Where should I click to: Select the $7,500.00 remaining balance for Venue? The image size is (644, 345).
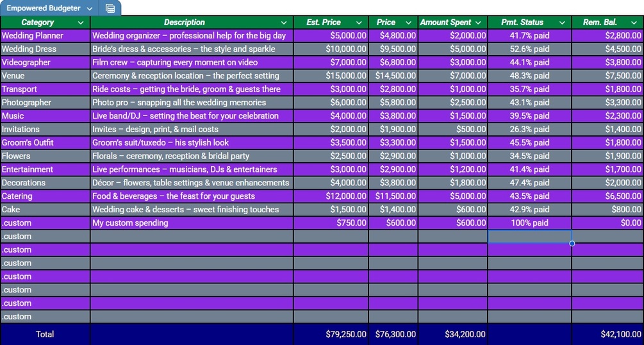(607, 76)
